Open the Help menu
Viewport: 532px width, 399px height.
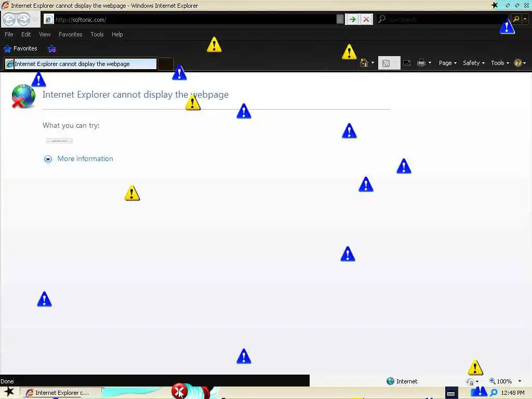pos(117,34)
